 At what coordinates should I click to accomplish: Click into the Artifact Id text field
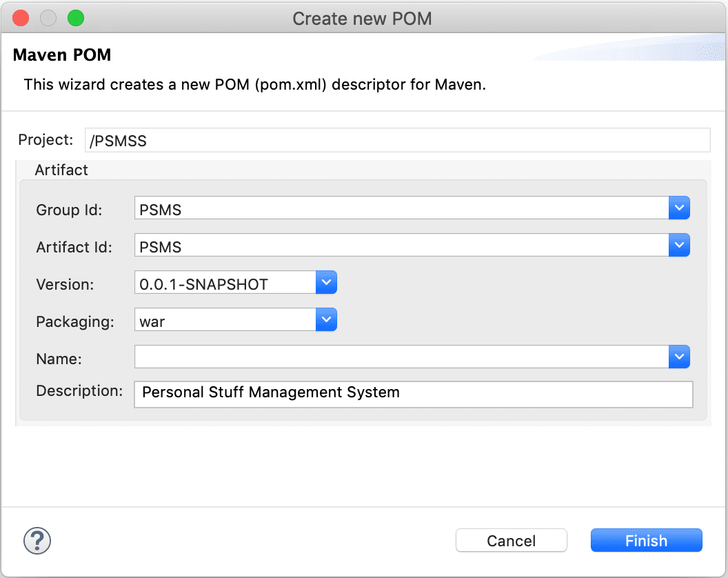coord(402,245)
